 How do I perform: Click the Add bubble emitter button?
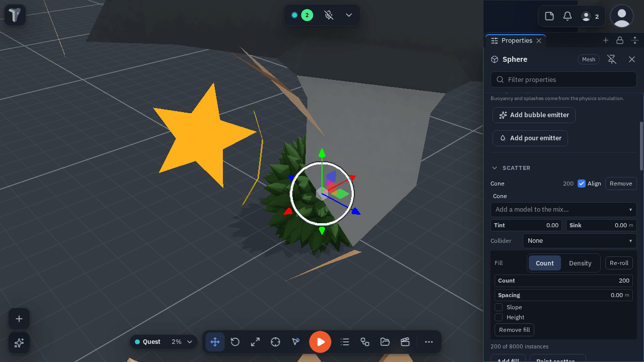534,115
